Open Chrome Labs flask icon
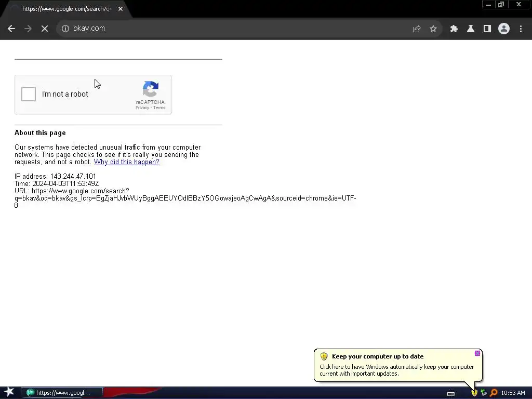 [471, 29]
